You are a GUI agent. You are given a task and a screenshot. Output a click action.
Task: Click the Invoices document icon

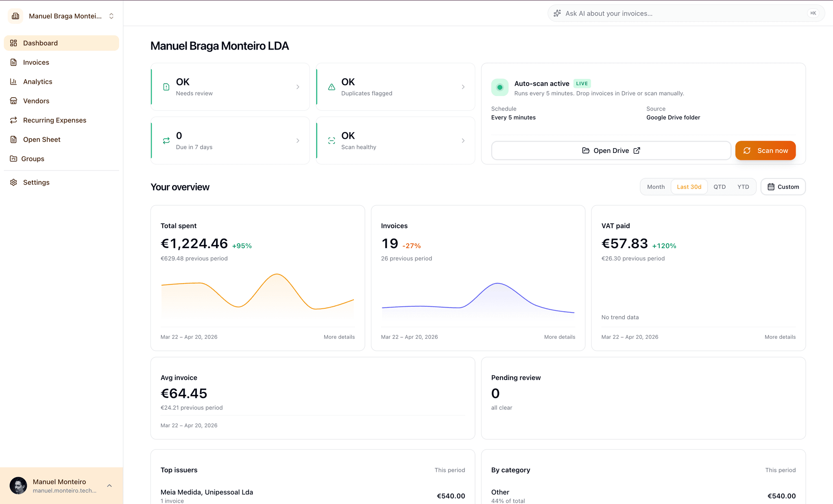(x=13, y=62)
